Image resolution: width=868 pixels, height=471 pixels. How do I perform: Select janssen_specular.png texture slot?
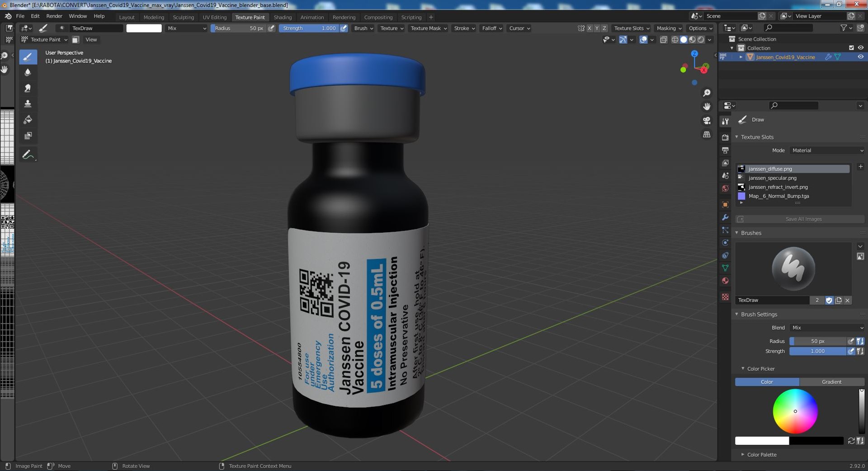point(793,178)
